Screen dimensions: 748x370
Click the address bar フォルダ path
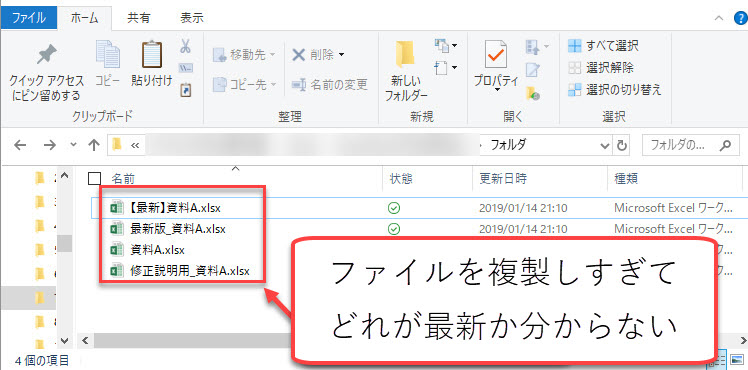(509, 145)
